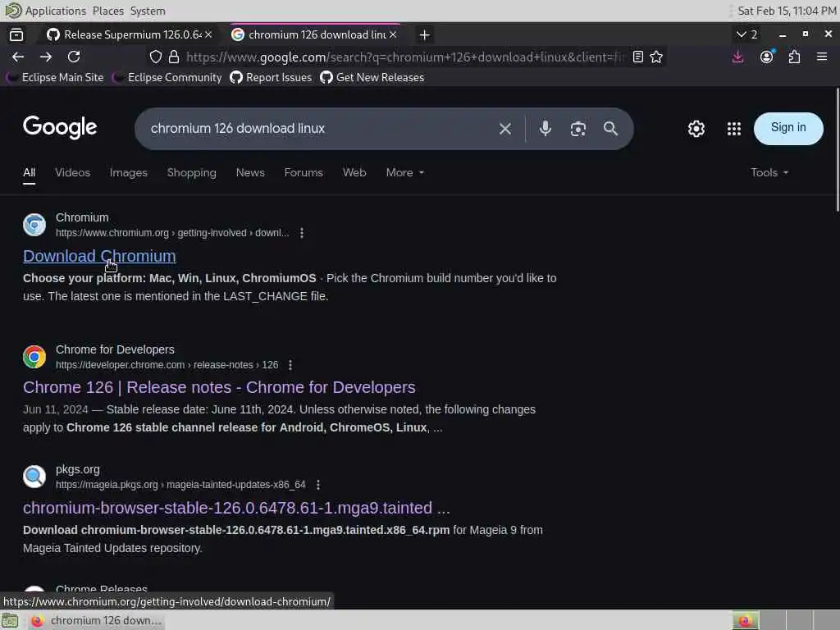This screenshot has height=630, width=840.
Task: Search by image with the camera icon
Action: tap(578, 129)
